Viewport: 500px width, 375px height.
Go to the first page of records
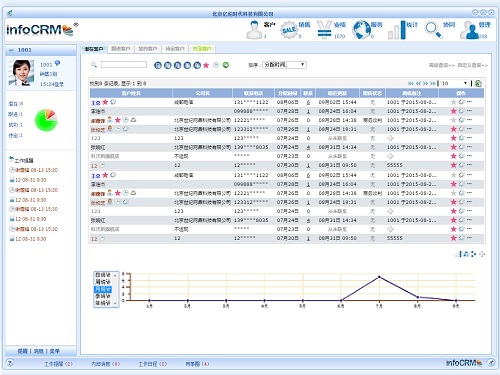(x=411, y=83)
